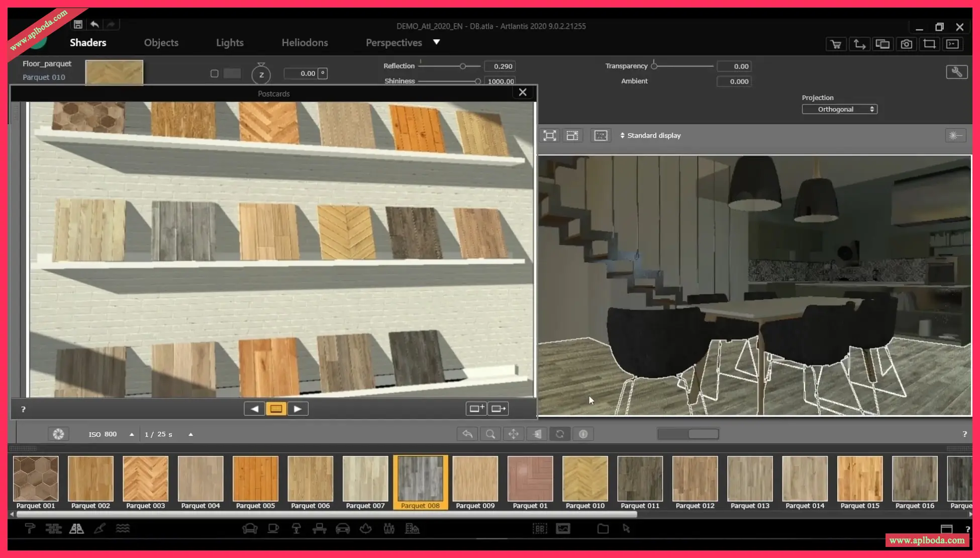This screenshot has height=558, width=980.
Task: Toggle the slider switch in preview toolbar
Action: point(688,434)
